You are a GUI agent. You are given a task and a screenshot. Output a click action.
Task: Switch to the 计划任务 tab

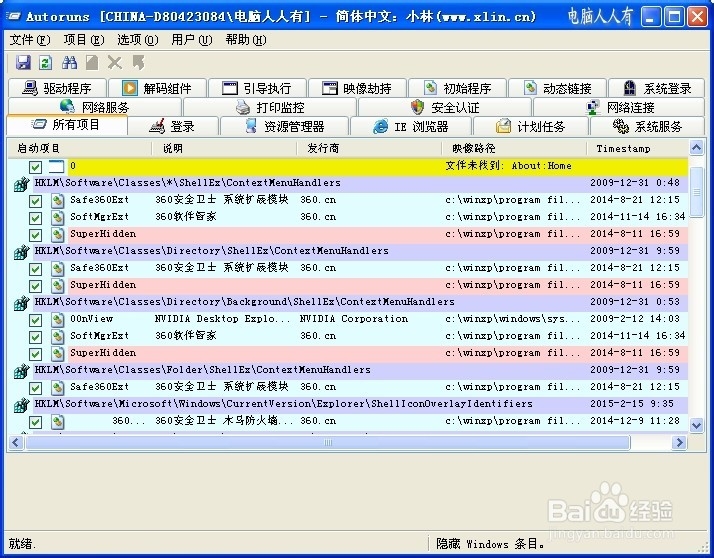point(531,126)
